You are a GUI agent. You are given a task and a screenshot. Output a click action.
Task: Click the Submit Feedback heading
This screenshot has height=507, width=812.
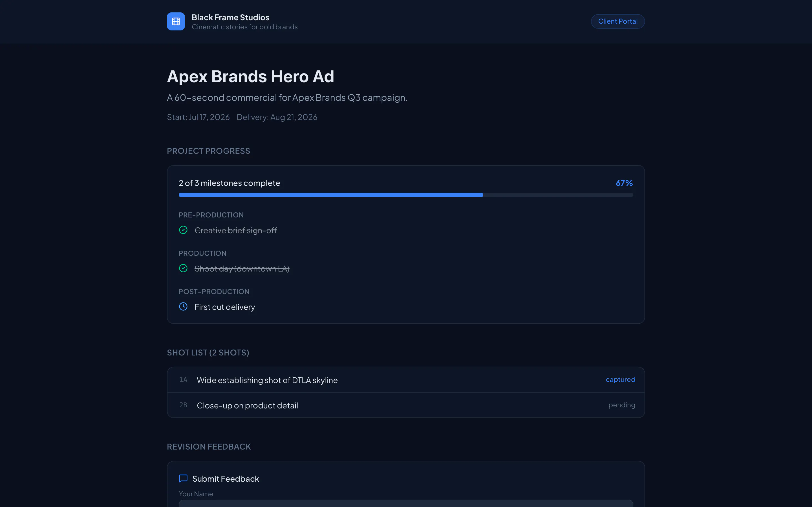tap(226, 479)
